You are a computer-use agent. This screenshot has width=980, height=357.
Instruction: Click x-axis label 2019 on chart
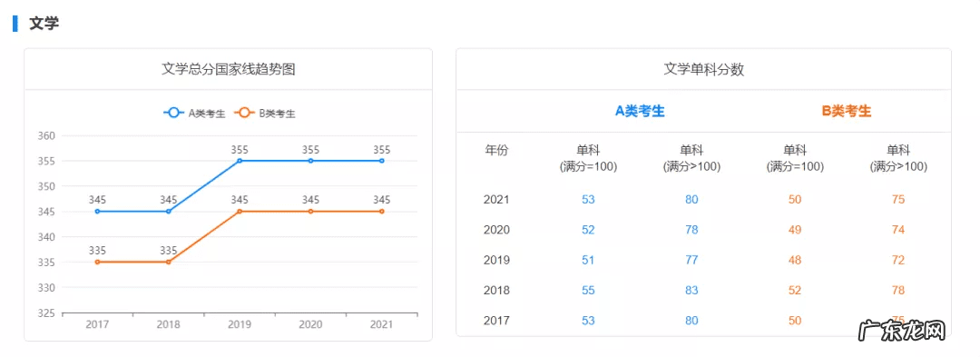click(x=240, y=324)
